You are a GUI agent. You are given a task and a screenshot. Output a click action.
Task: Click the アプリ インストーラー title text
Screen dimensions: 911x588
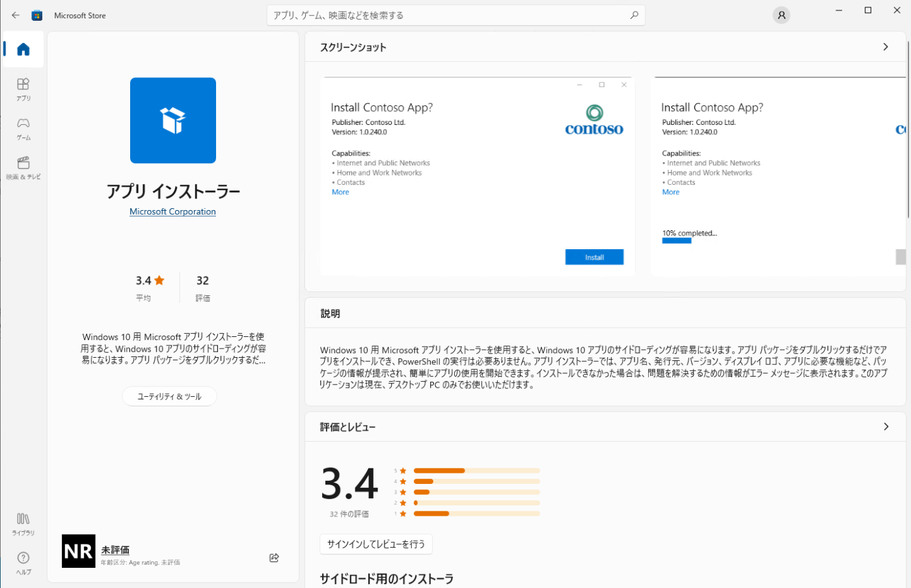pos(173,191)
